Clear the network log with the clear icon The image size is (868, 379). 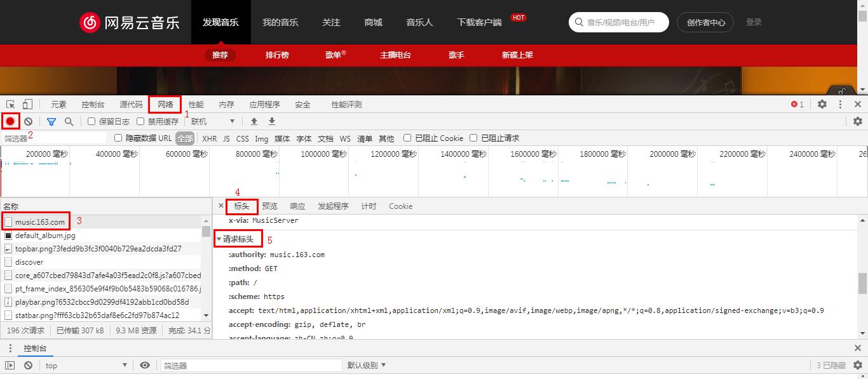29,121
